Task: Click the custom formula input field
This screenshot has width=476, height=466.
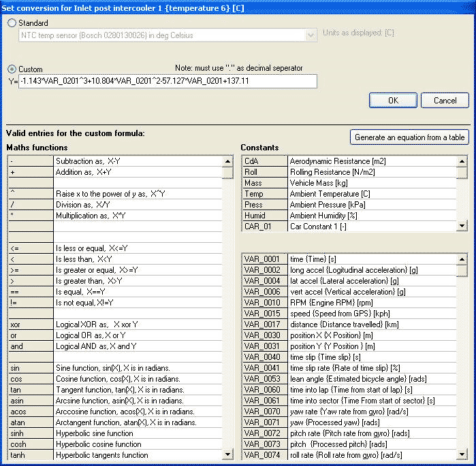Action: [x=168, y=82]
